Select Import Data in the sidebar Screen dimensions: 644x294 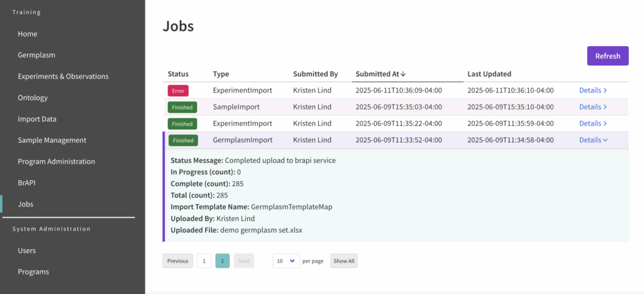[x=37, y=119]
